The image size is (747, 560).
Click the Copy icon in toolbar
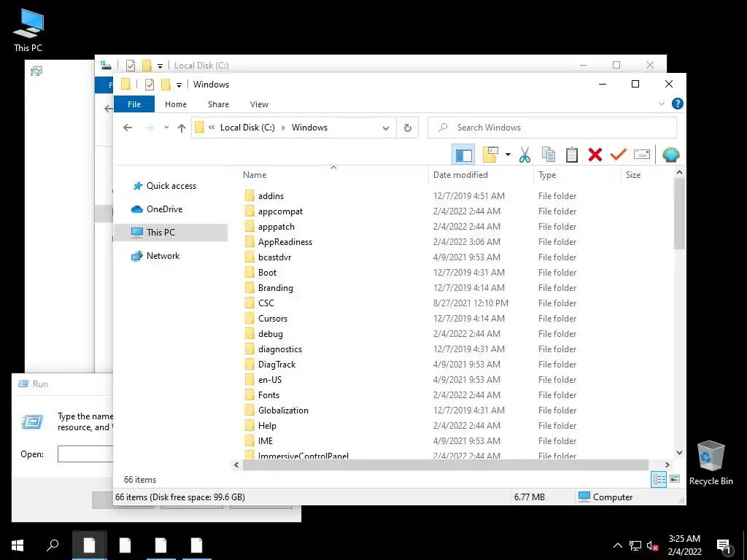click(x=548, y=155)
